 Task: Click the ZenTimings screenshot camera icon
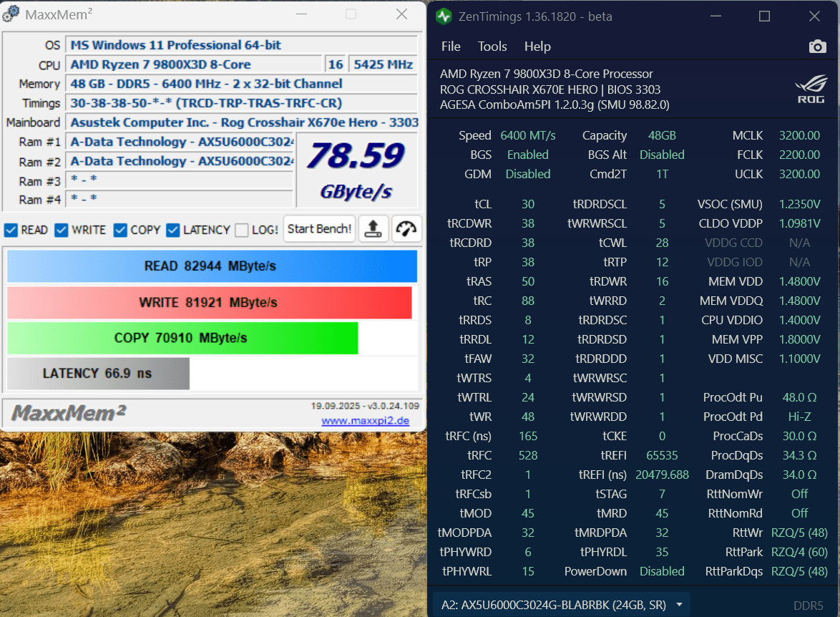817,47
